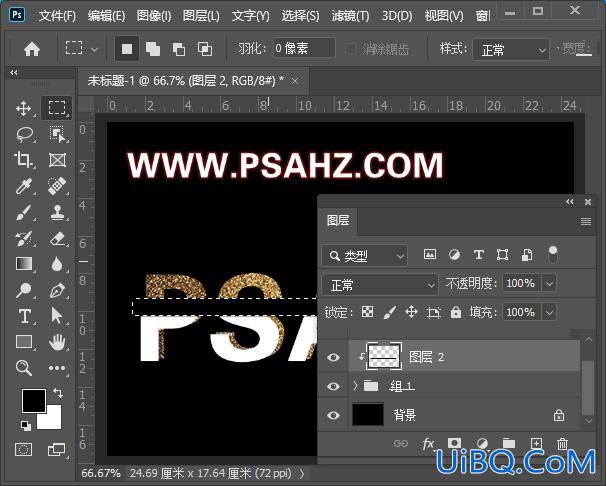Select the Path Selection tool

56,316
